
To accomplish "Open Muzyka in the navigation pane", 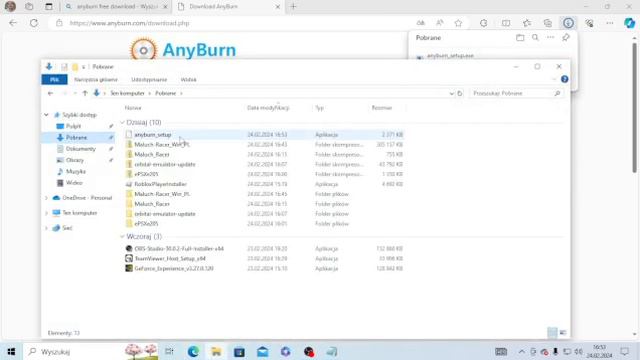I will 76,171.
